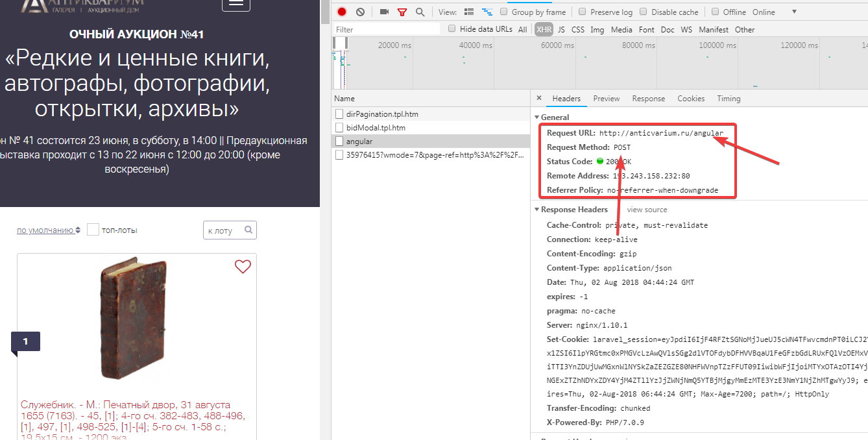Click the view source link
The height and width of the screenshot is (440, 868).
647,209
